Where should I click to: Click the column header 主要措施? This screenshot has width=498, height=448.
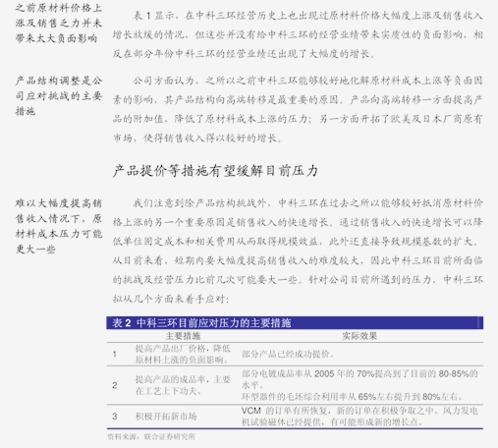pyautogui.click(x=183, y=336)
